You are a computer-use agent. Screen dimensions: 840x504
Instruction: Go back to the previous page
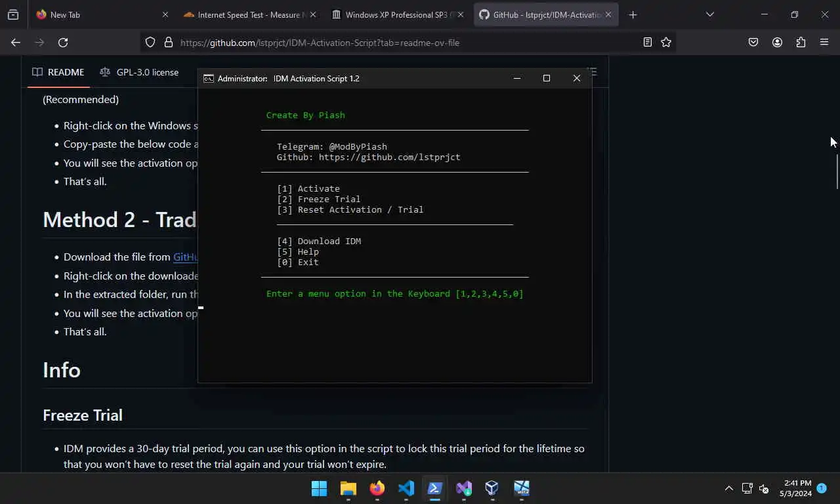click(16, 42)
